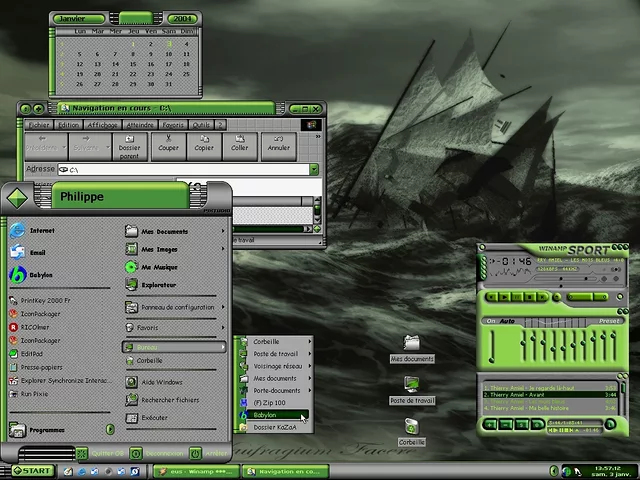640x480 pixels.
Task: Click the Couper (cut) toolbar icon
Action: [168, 145]
